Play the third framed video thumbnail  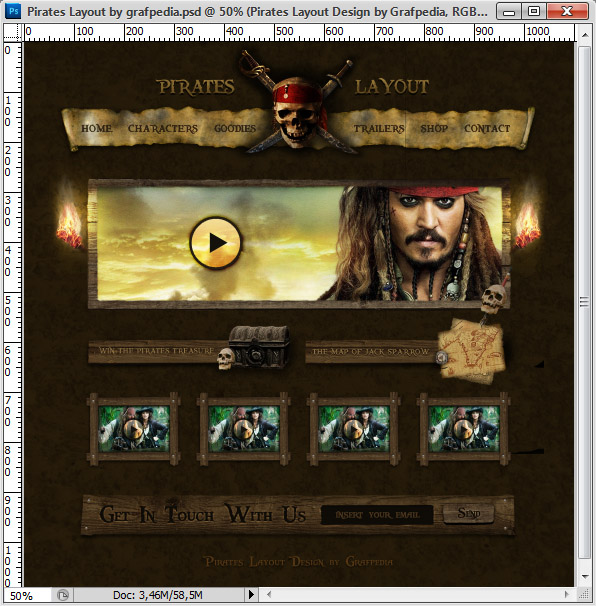pos(353,429)
